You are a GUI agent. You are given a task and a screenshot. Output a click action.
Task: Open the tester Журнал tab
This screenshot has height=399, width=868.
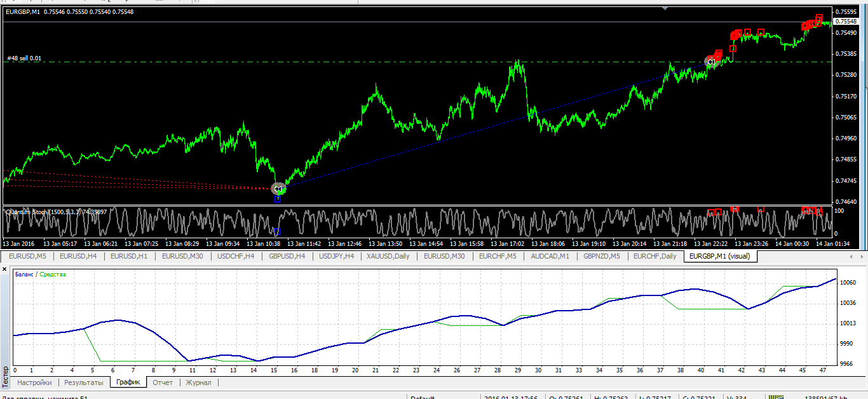click(198, 382)
